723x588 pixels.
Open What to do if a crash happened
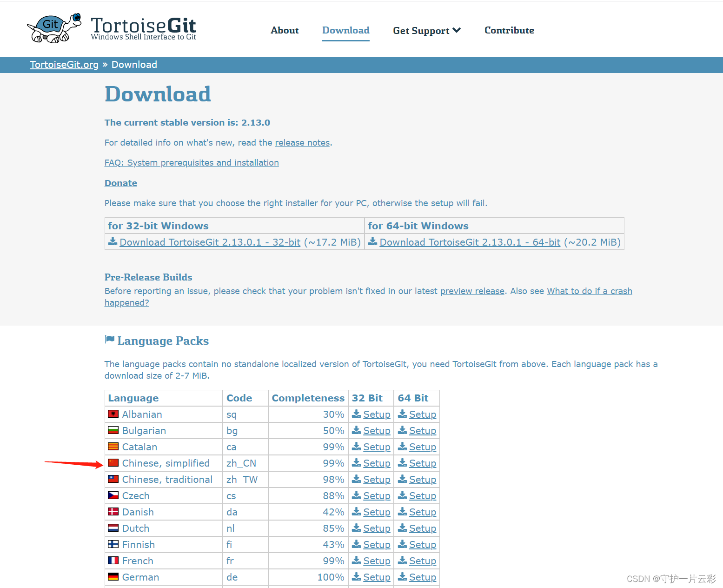(x=590, y=291)
